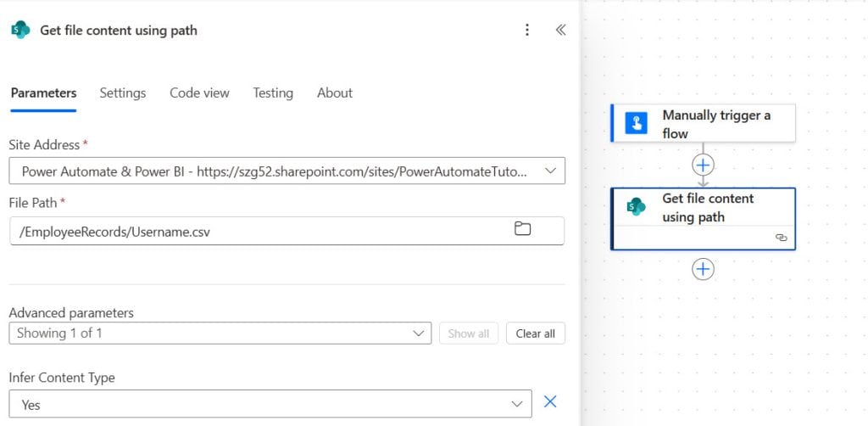Viewport: 868px width, 426px height.
Task: Add step between trigger and action
Action: pos(703,165)
